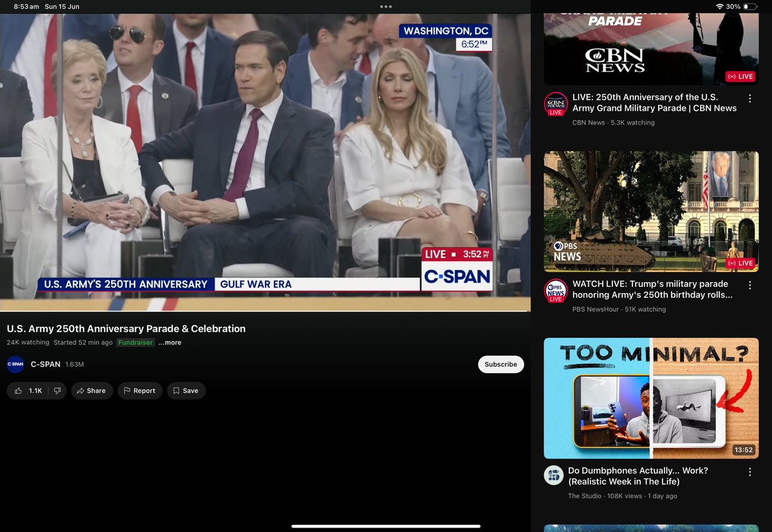Tap the date 'Sun 15 Jun' in status bar
Screen dimensions: 772x532
62,6
